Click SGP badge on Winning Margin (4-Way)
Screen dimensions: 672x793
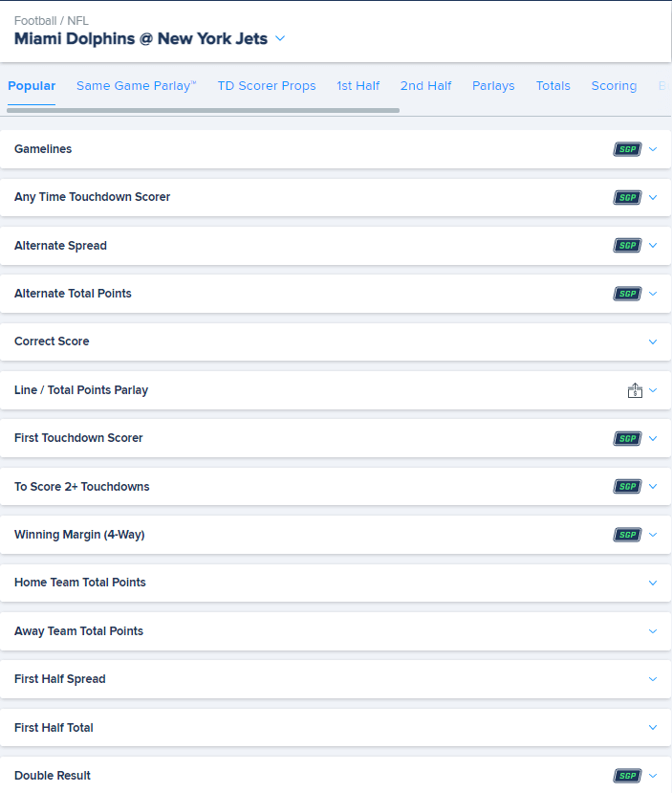click(x=627, y=535)
